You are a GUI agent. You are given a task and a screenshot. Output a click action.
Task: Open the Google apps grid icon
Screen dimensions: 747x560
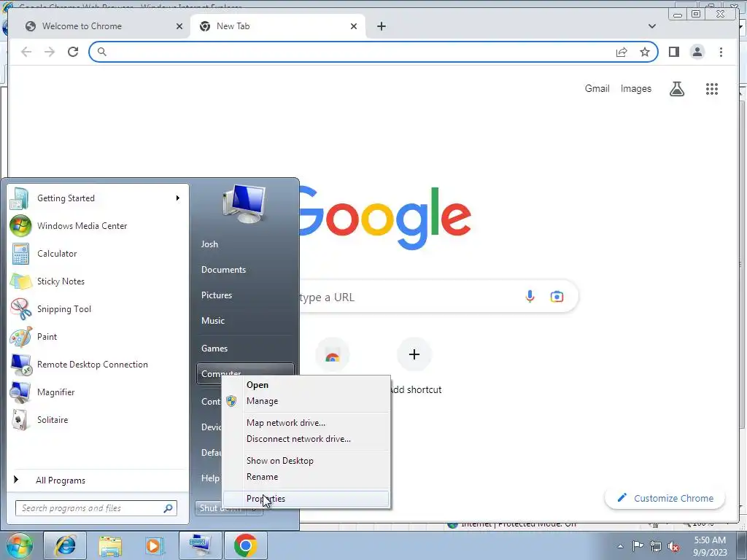click(x=712, y=88)
